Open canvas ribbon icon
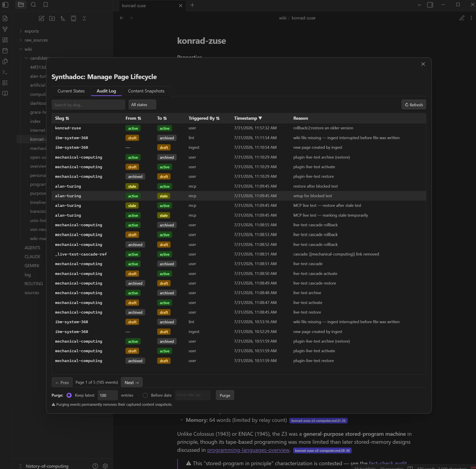The image size is (476, 469). pos(5,40)
